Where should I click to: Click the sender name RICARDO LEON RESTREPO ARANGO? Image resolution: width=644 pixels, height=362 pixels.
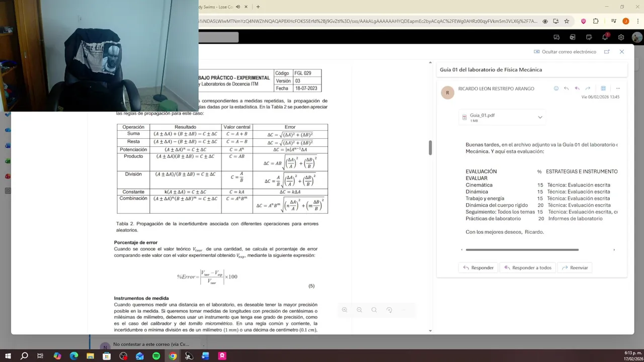(x=496, y=88)
